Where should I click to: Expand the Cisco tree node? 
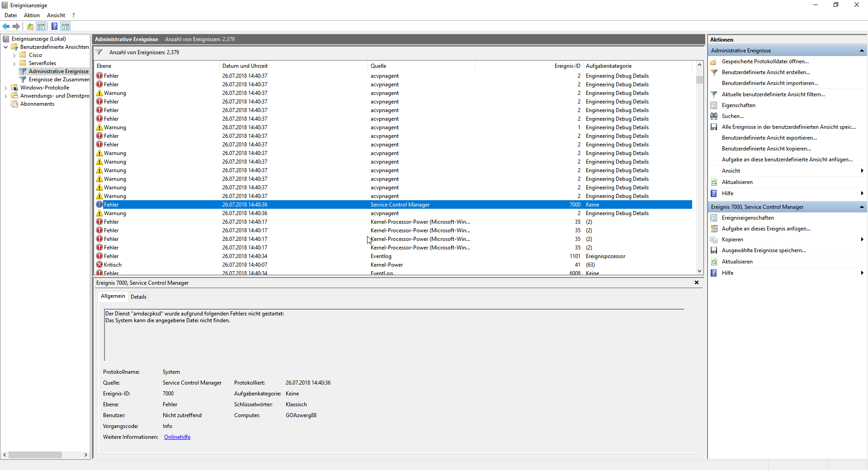pos(14,55)
